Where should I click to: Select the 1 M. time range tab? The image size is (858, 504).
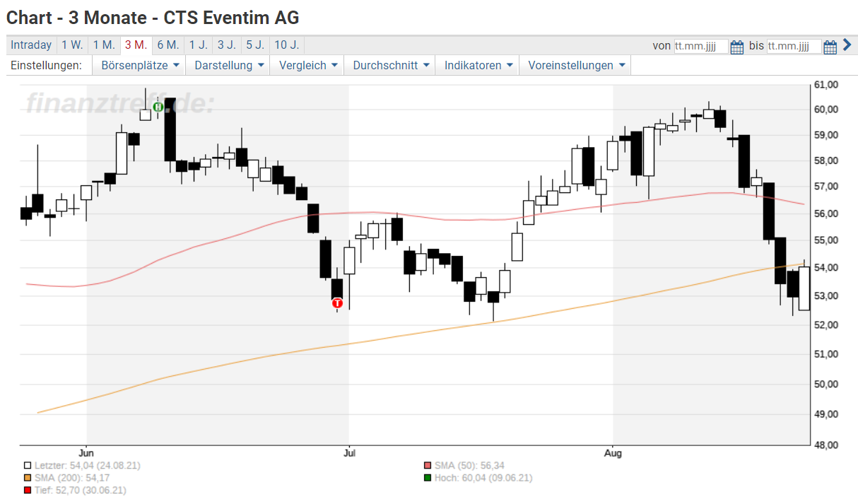[104, 45]
